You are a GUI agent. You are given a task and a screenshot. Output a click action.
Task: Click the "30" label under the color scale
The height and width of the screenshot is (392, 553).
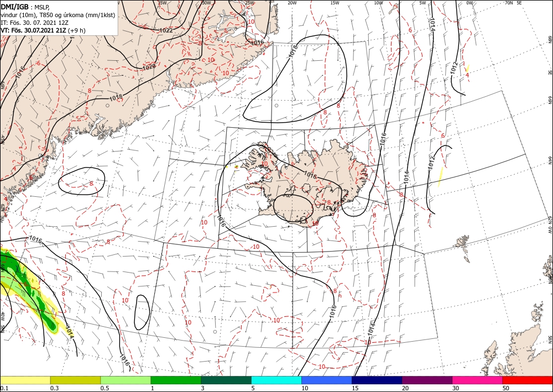(x=456, y=388)
